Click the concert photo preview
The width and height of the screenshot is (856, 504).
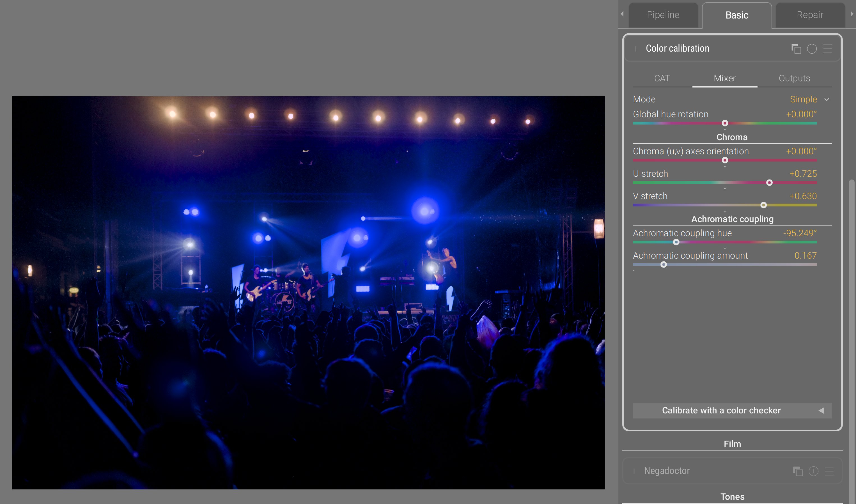click(x=308, y=293)
